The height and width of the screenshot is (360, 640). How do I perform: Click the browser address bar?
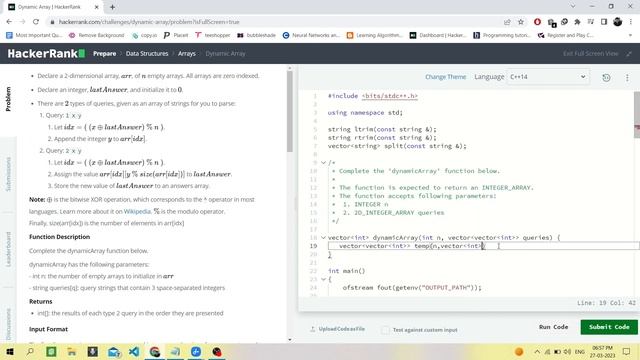274,22
